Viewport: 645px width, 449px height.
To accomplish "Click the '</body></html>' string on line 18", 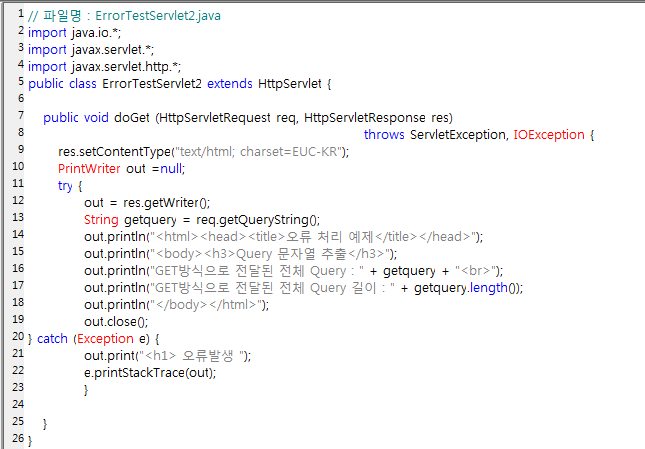I will pos(206,305).
